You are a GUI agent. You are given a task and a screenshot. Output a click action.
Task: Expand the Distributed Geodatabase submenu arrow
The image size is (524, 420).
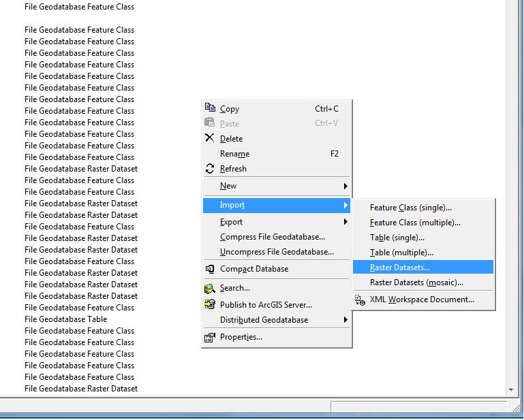pyautogui.click(x=345, y=320)
